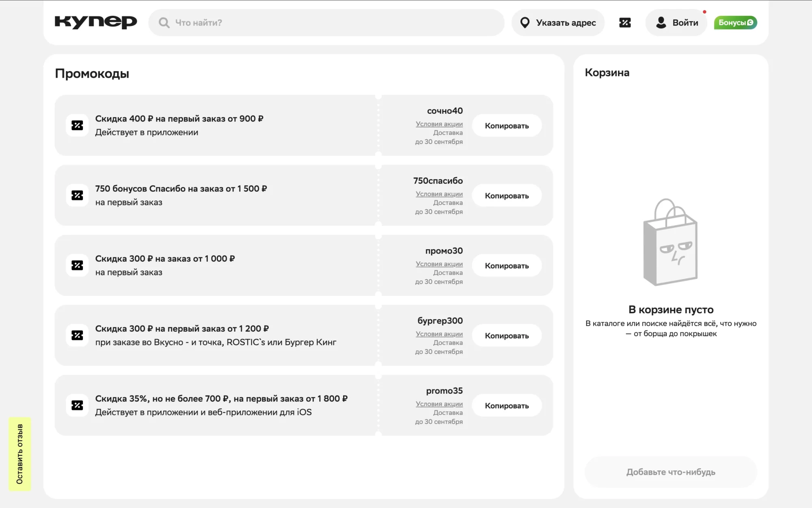The height and width of the screenshot is (508, 812).
Task: Click 'Скидка 300 ₽ на заказ от 1 000 ₽'
Action: click(x=165, y=258)
